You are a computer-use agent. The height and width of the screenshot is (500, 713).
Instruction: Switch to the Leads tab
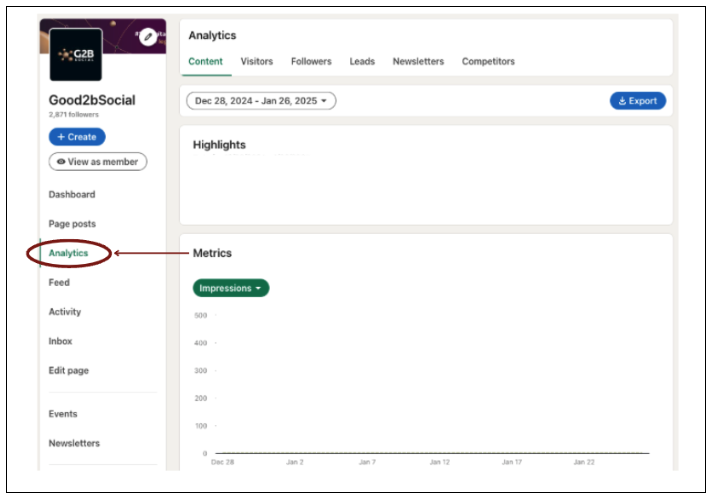pyautogui.click(x=362, y=61)
